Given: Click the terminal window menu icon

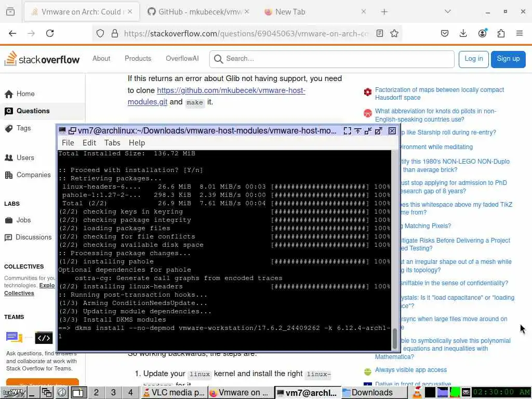Looking at the screenshot, I should pyautogui.click(x=62, y=130).
